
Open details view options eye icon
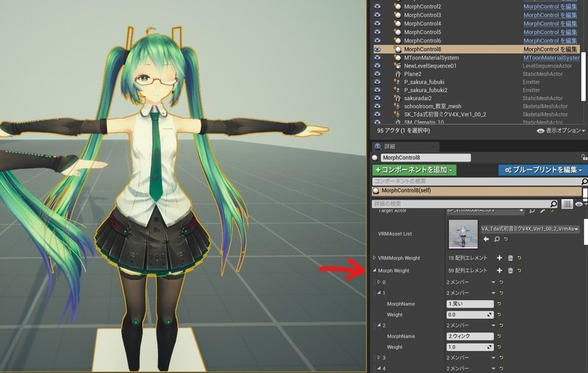pyautogui.click(x=580, y=203)
